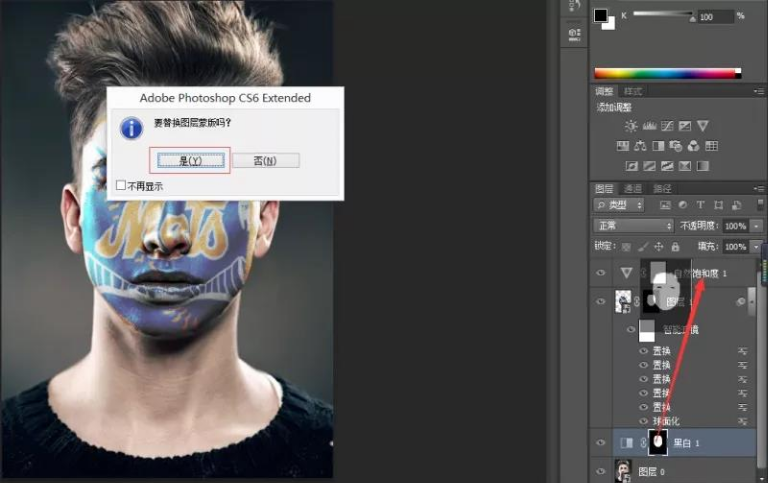768x483 pixels.
Task: Add an Exposure adjustment layer
Action: [x=685, y=126]
